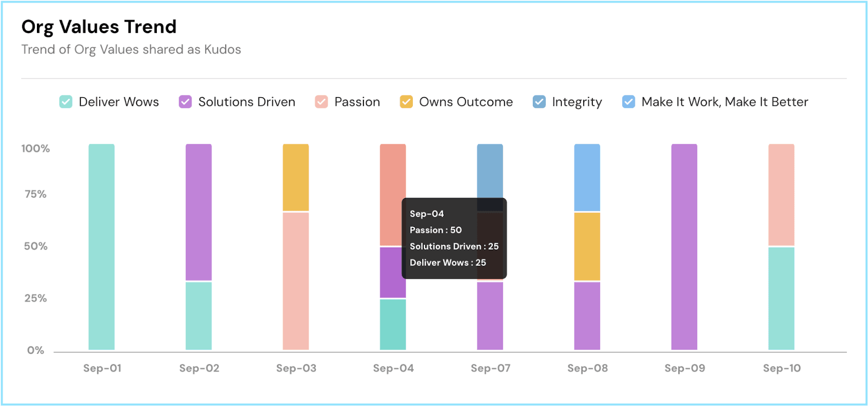Click the yellow Owns Outcome segment for Sep-03
This screenshot has height=406, width=868.
[x=296, y=177]
